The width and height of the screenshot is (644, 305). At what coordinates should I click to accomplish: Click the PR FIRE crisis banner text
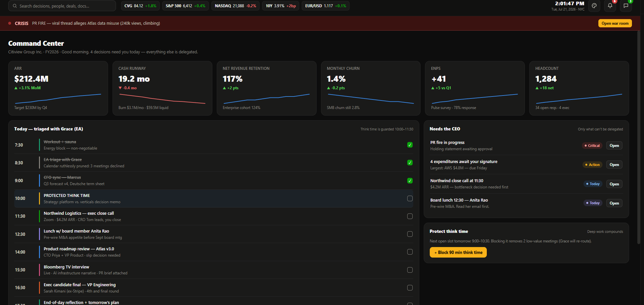coord(96,23)
